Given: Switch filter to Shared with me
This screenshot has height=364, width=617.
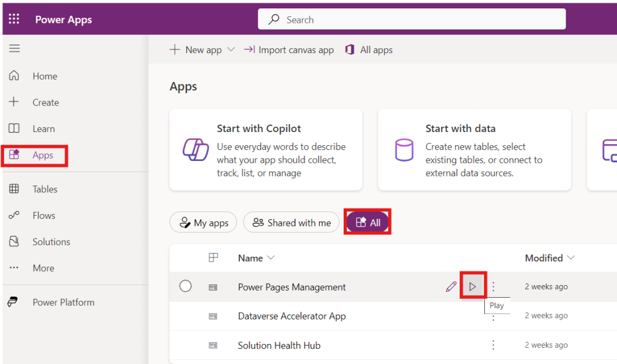Looking at the screenshot, I should point(292,223).
